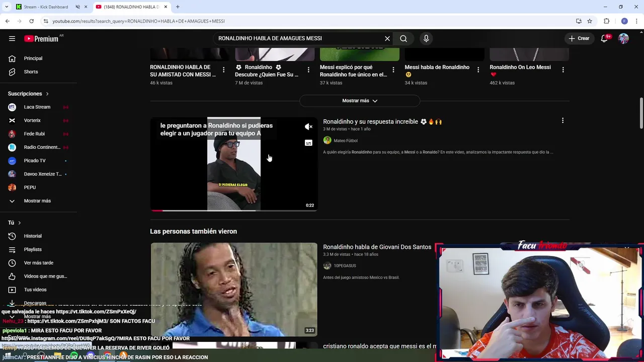
Task: Toggle subtitles on the previewing video
Action: click(x=308, y=143)
